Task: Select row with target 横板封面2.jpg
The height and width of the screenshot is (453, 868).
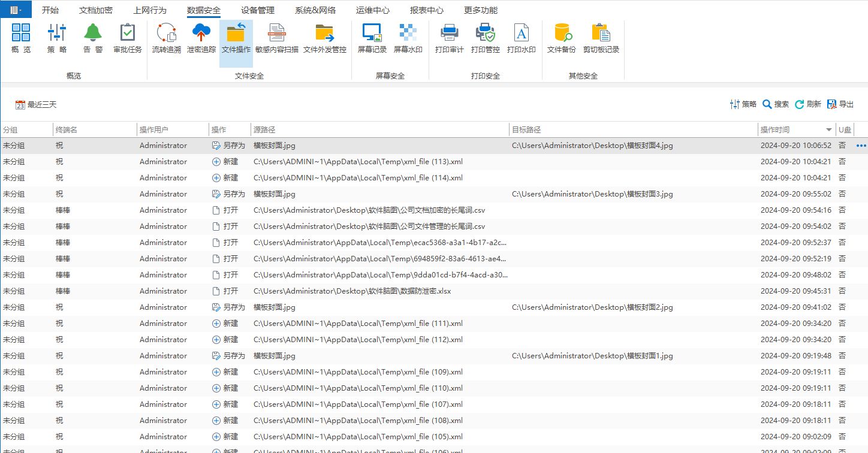Action: point(434,307)
